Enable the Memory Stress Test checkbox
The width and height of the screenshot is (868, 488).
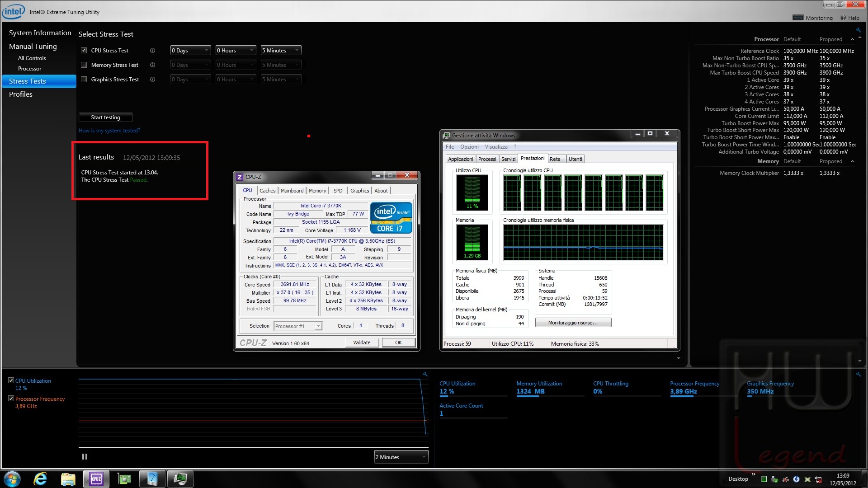point(84,65)
